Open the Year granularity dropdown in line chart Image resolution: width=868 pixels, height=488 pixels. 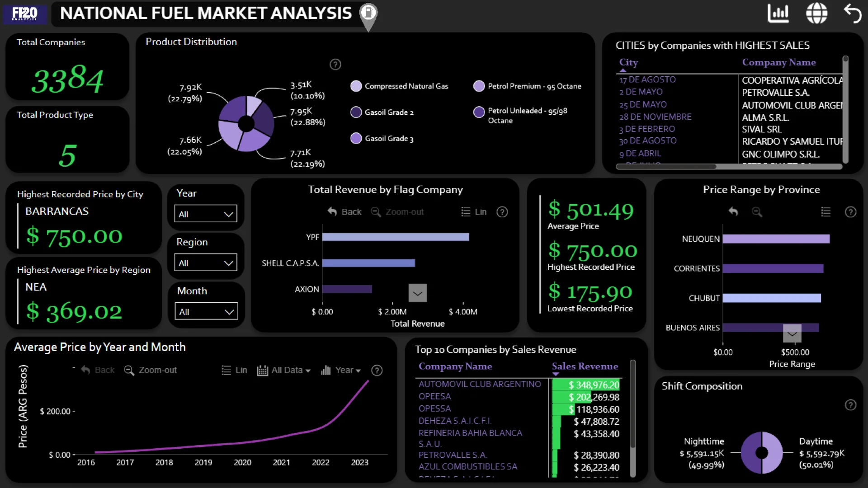(x=341, y=370)
